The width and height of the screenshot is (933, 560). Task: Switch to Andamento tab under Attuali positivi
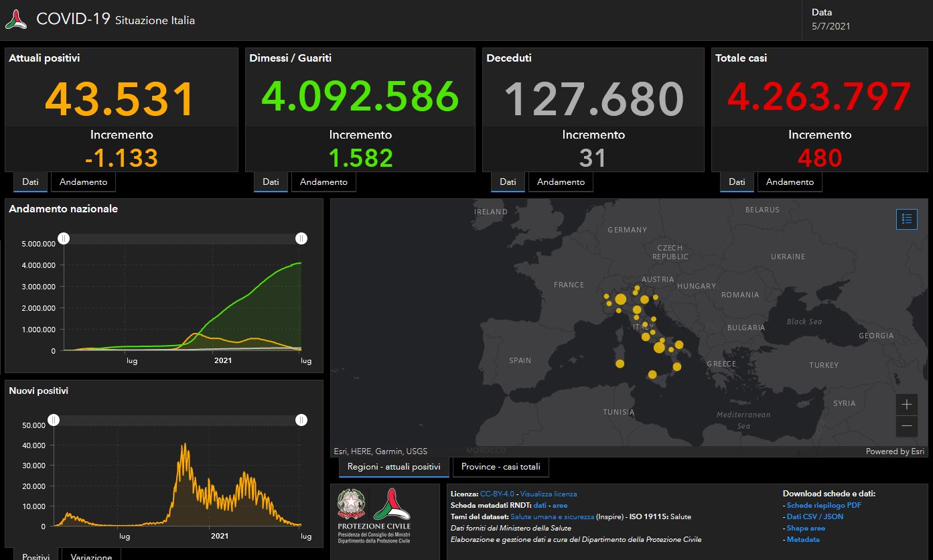pos(83,182)
